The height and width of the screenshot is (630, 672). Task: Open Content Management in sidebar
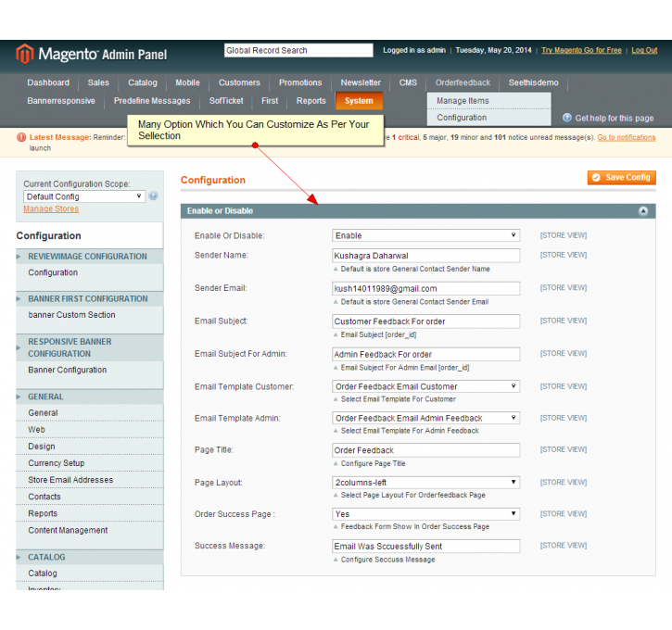[x=68, y=530]
